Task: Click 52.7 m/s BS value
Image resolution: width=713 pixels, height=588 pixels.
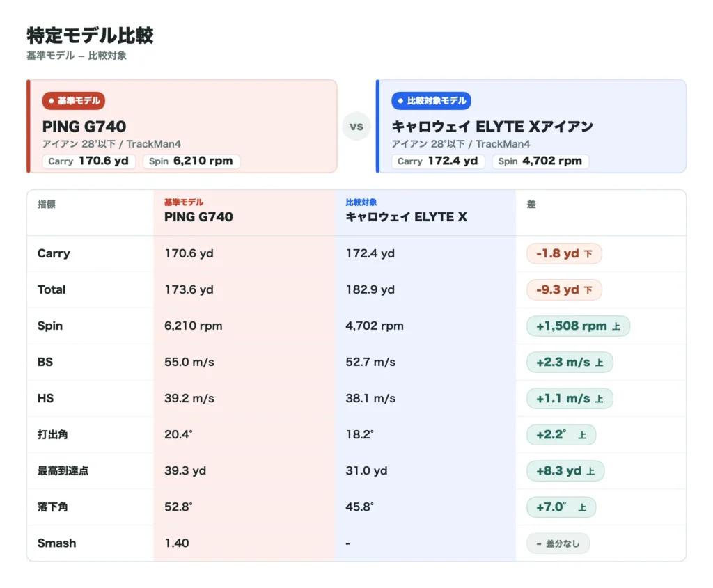Action: pyautogui.click(x=370, y=362)
